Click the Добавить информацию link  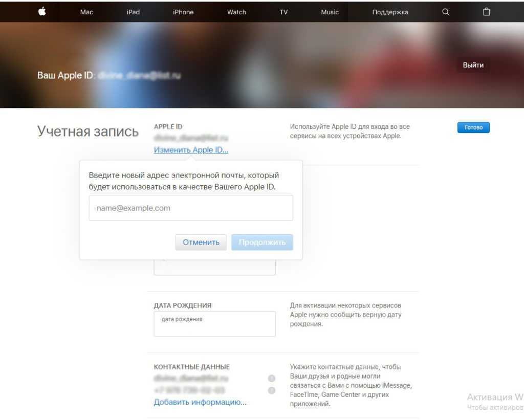click(x=200, y=402)
